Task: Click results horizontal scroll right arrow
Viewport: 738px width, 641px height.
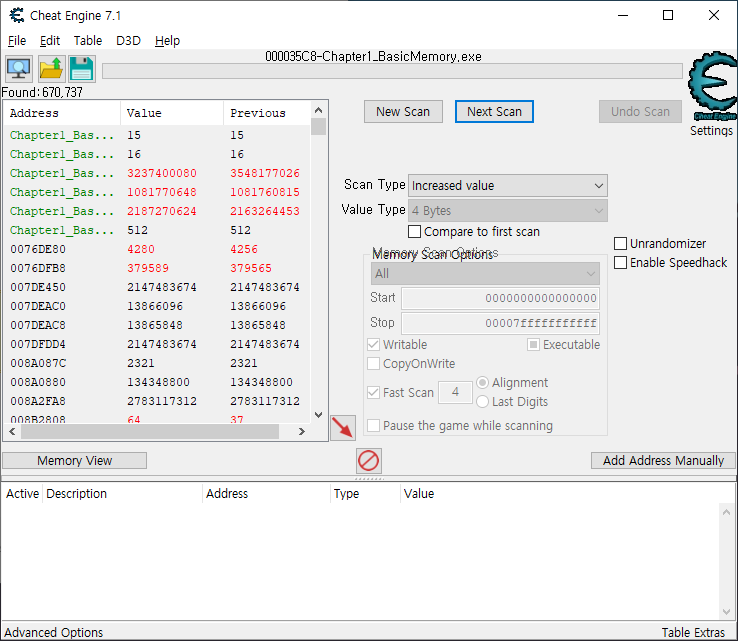Action: click(302, 431)
